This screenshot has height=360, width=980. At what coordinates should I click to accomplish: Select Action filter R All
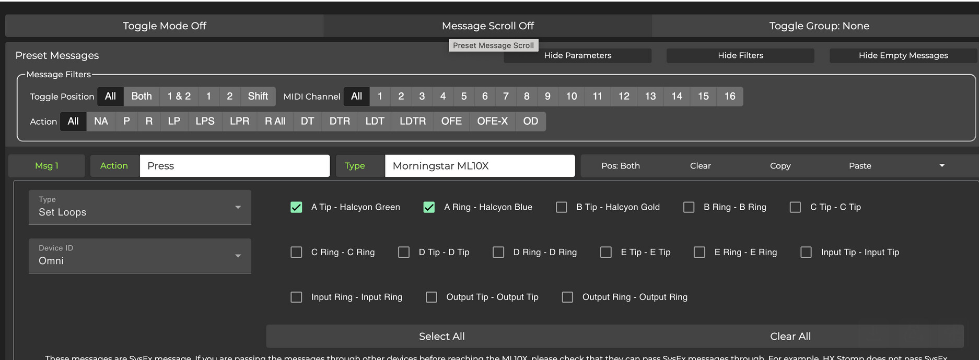[x=275, y=121]
